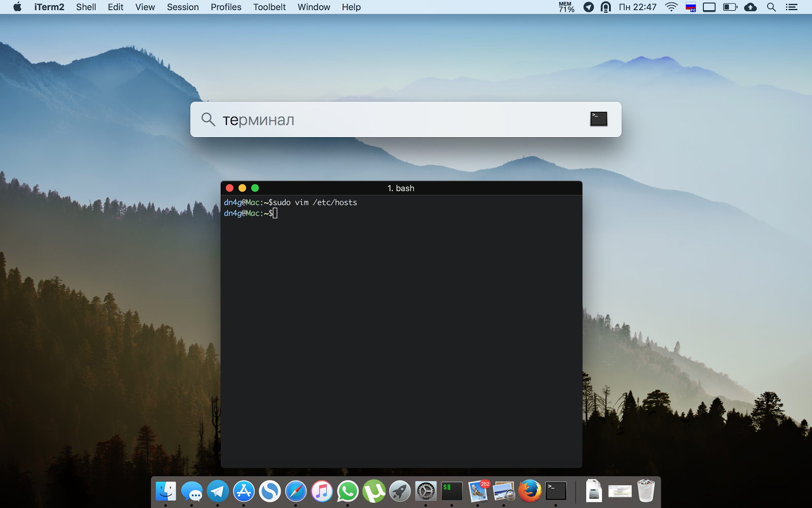The height and width of the screenshot is (508, 812).
Task: Open the View menu
Action: [145, 7]
